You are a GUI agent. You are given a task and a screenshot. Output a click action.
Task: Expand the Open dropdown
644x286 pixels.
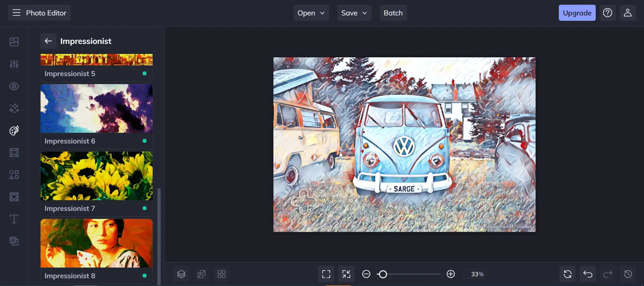pyautogui.click(x=311, y=13)
